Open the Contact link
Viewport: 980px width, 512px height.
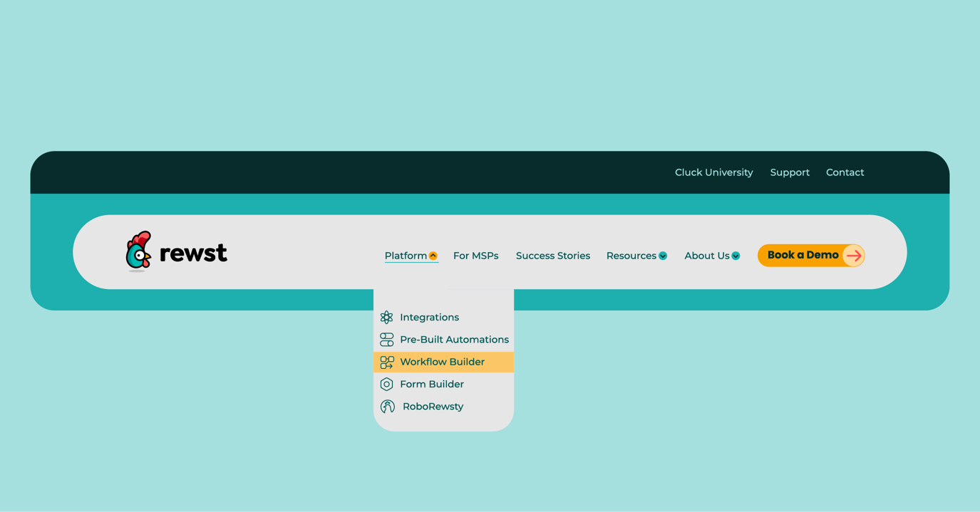845,172
